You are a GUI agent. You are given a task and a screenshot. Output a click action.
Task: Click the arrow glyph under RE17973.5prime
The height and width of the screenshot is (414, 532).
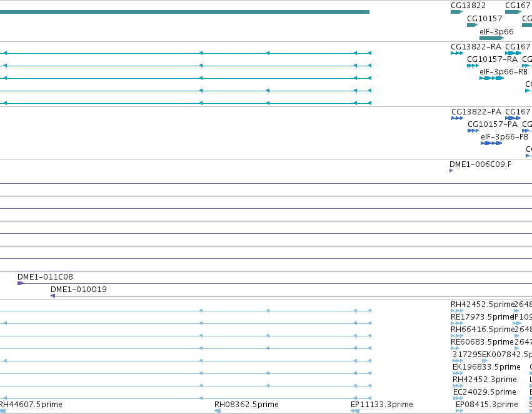click(457, 323)
